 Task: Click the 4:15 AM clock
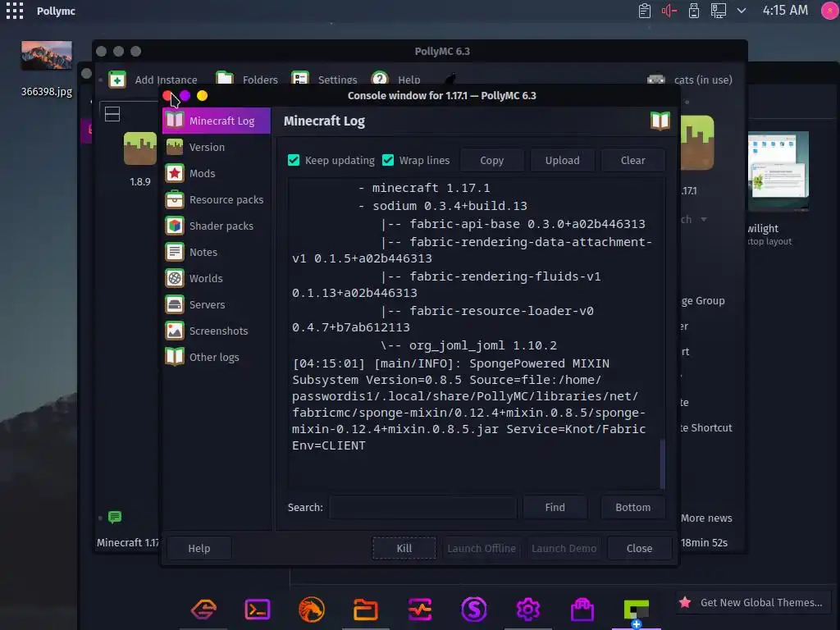(785, 11)
